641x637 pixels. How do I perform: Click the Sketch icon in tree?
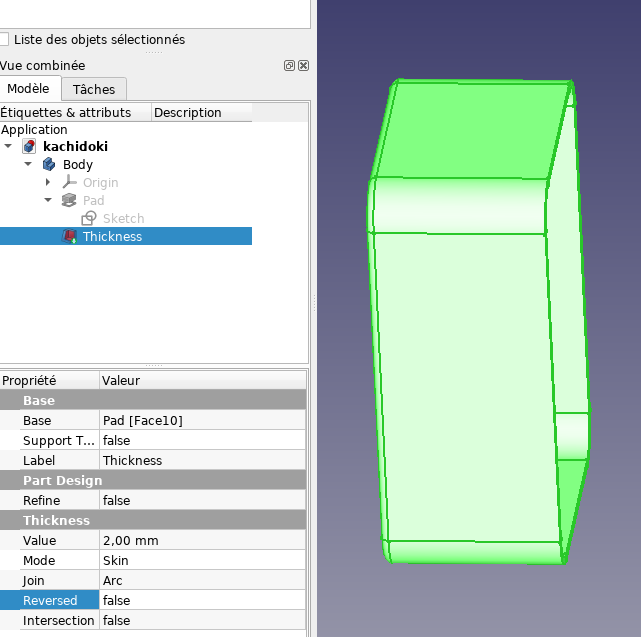point(89,218)
